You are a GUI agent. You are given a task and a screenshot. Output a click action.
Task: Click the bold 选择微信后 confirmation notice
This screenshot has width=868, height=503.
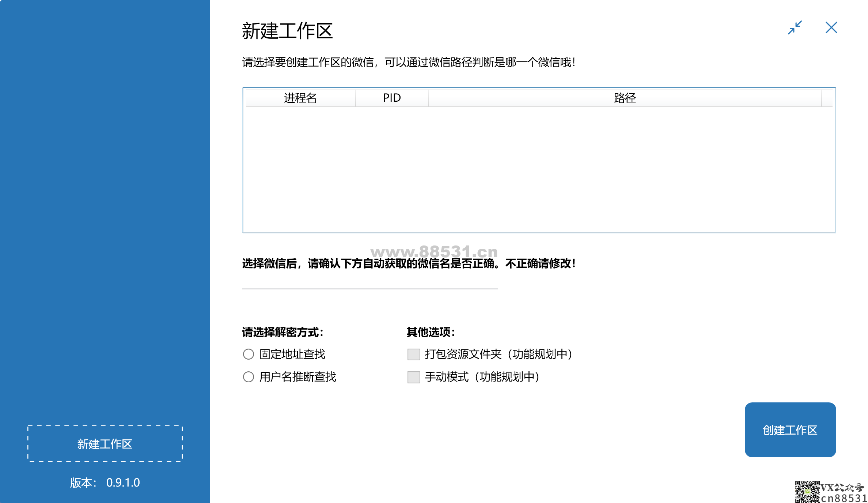[409, 263]
